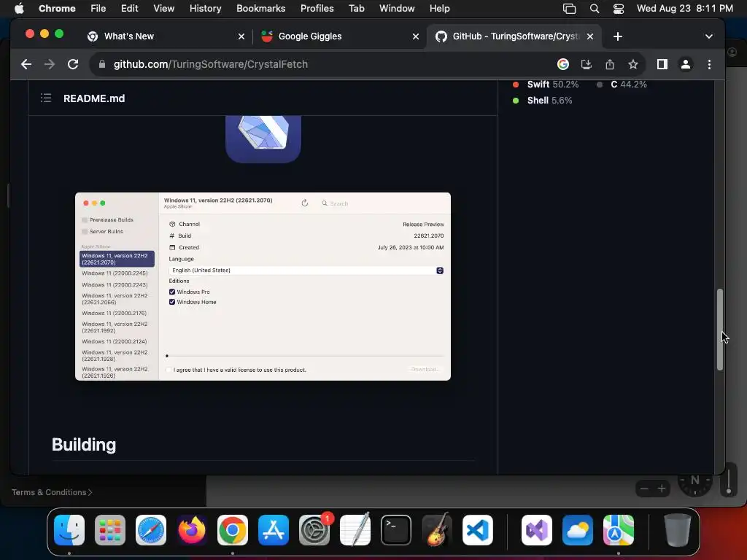The image size is (747, 560).
Task: Toggle the Chrome side panel
Action: [662, 64]
